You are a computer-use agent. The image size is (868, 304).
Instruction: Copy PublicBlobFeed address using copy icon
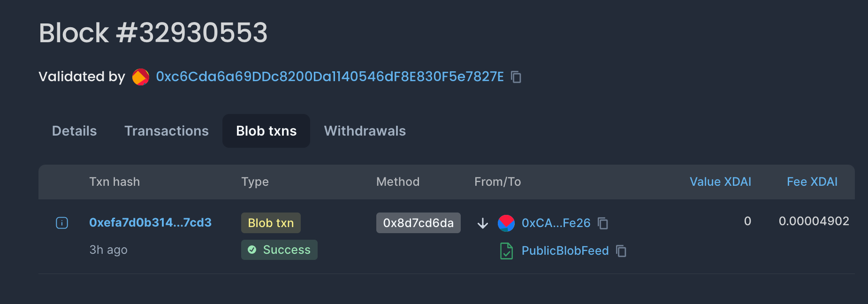pos(622,251)
